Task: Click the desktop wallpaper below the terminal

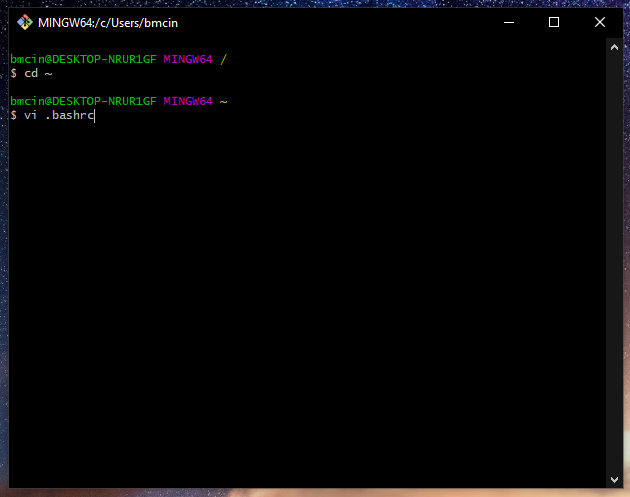Action: click(x=300, y=492)
